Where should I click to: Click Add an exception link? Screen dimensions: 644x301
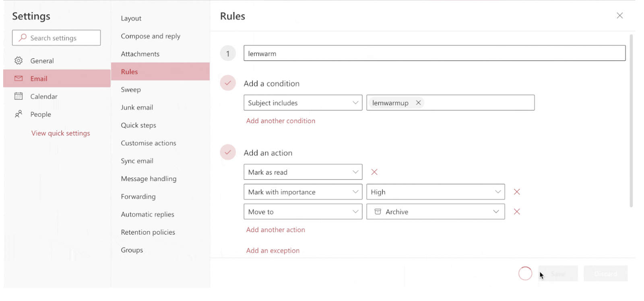(272, 251)
